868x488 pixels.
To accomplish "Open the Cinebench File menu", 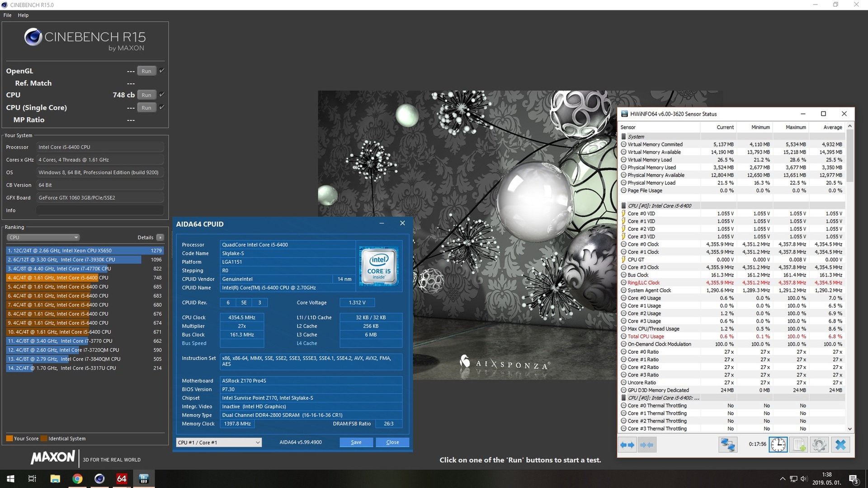I will point(7,15).
